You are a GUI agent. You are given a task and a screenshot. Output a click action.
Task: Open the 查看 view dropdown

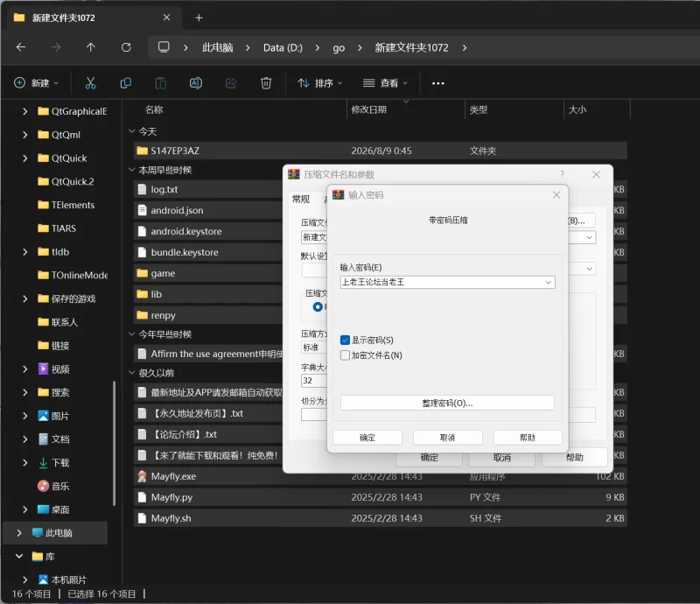[x=385, y=83]
